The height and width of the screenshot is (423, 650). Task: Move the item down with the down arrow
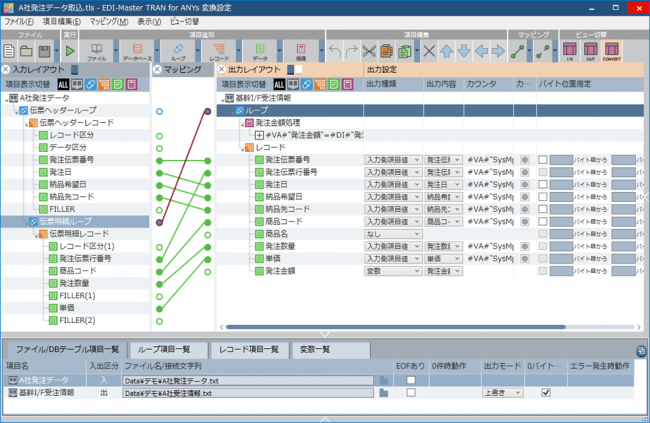[464, 51]
